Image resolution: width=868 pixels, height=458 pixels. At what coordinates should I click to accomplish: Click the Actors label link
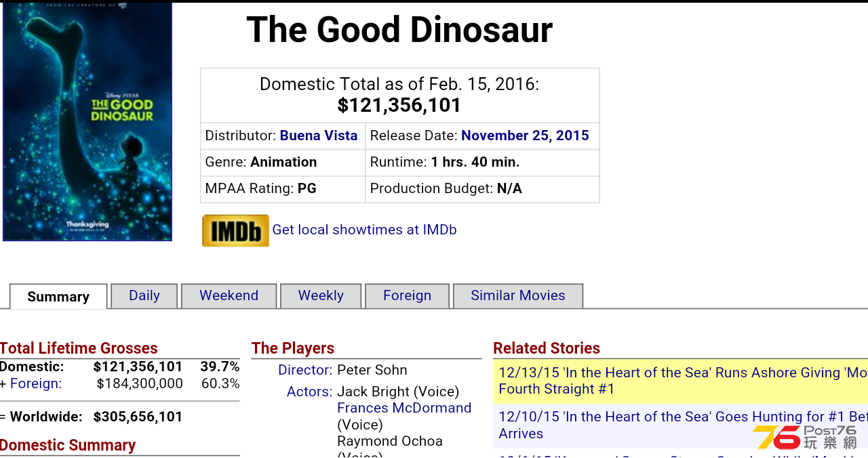tap(310, 392)
